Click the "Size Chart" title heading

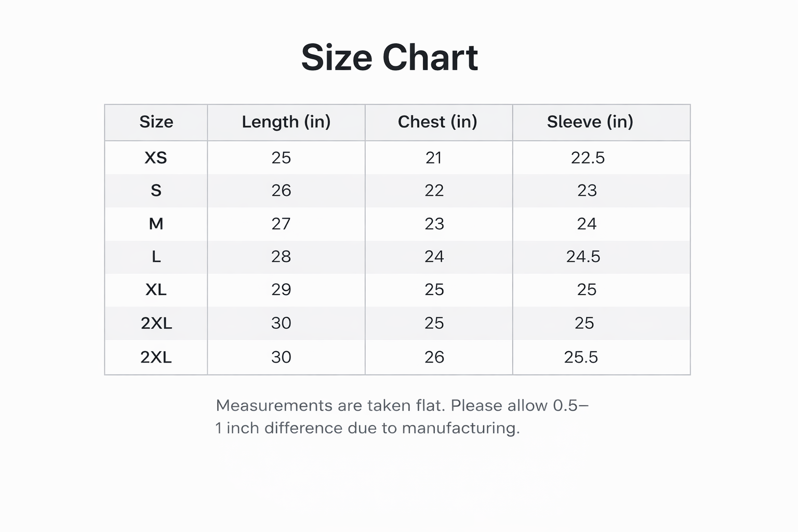[389, 57]
